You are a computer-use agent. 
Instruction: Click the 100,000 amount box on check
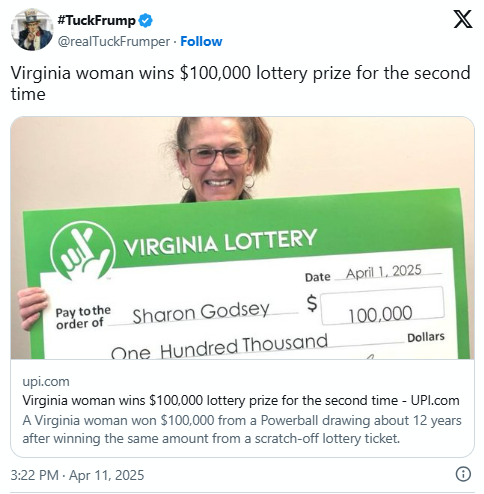tap(382, 305)
